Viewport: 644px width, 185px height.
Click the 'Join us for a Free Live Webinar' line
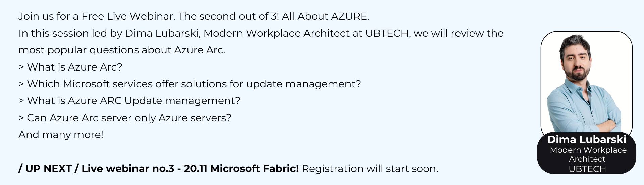click(x=97, y=16)
